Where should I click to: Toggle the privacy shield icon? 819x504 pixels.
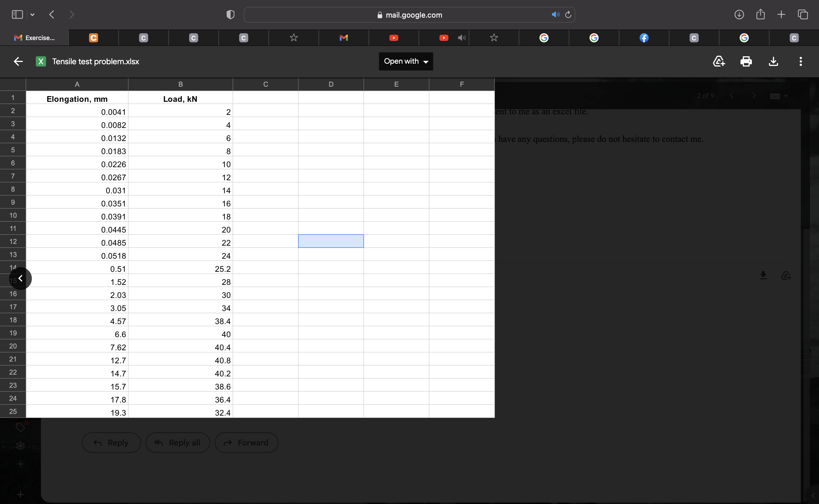(230, 14)
